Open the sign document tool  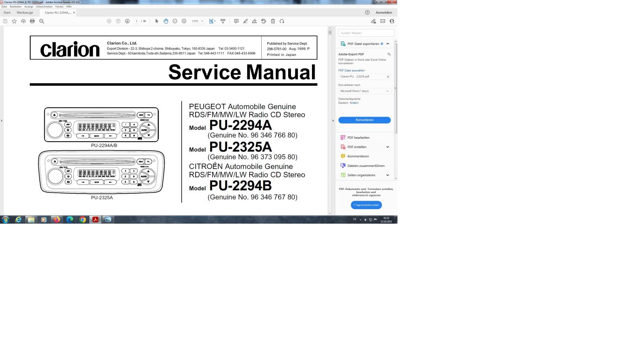point(254,21)
